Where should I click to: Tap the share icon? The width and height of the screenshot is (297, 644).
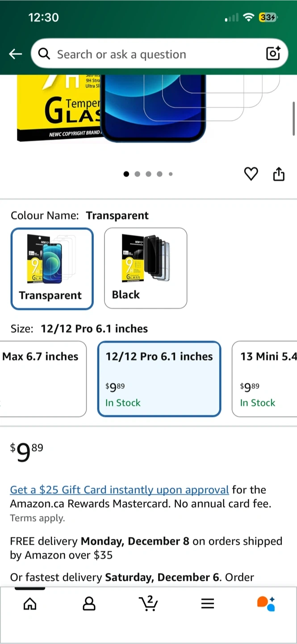pyautogui.click(x=279, y=174)
